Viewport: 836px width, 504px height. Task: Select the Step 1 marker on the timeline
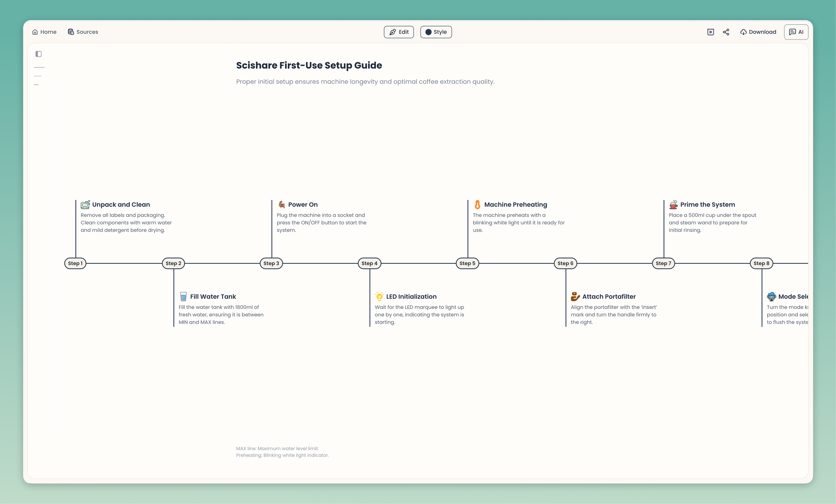click(75, 263)
